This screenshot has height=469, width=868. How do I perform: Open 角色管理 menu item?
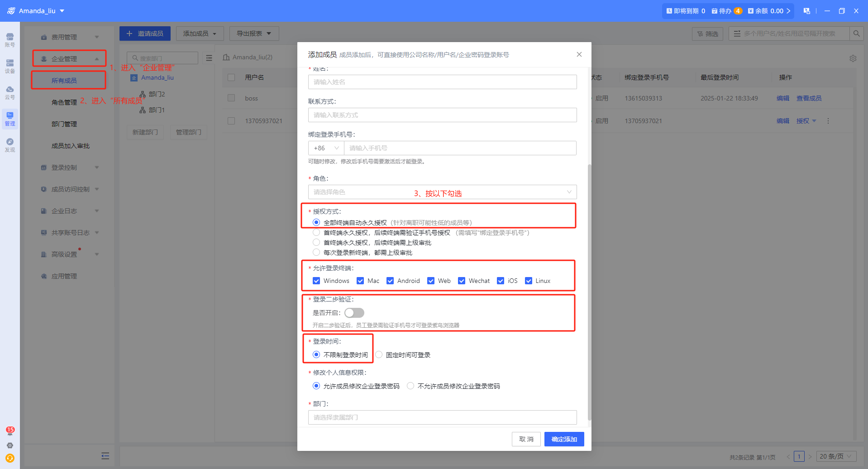point(64,102)
